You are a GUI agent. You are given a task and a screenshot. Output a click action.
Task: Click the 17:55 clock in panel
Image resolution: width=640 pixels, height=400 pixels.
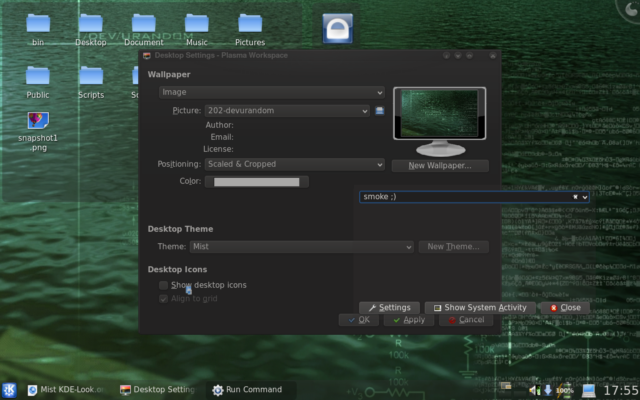pos(621,390)
